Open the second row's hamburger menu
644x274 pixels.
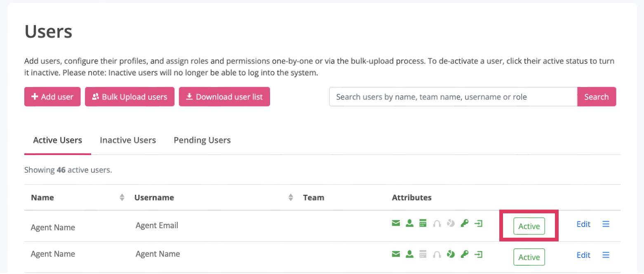pos(606,255)
